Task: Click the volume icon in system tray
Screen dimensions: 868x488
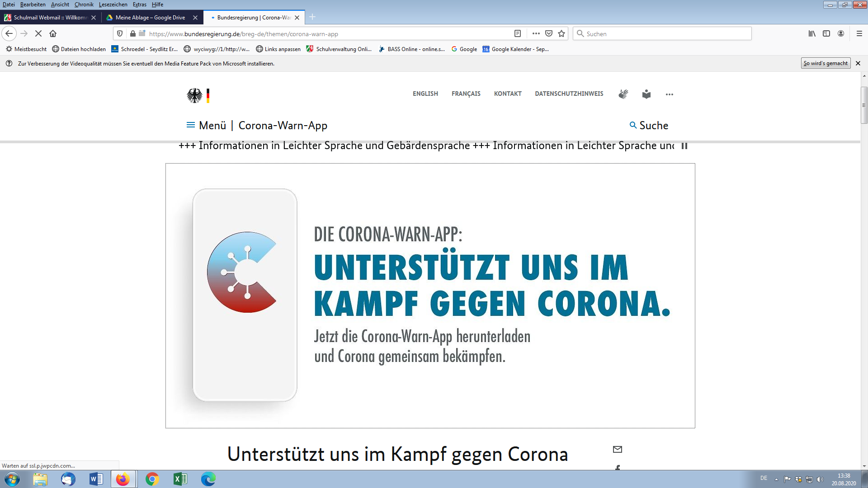Action: pyautogui.click(x=820, y=479)
